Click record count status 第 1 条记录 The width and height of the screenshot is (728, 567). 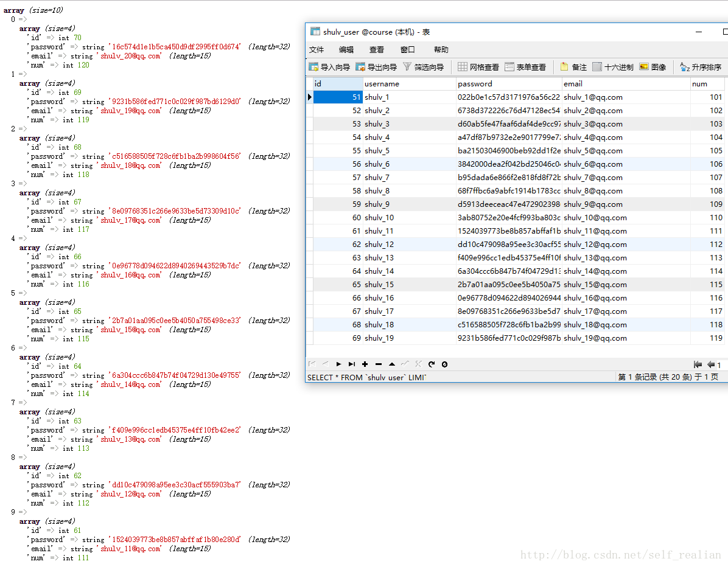(668, 377)
